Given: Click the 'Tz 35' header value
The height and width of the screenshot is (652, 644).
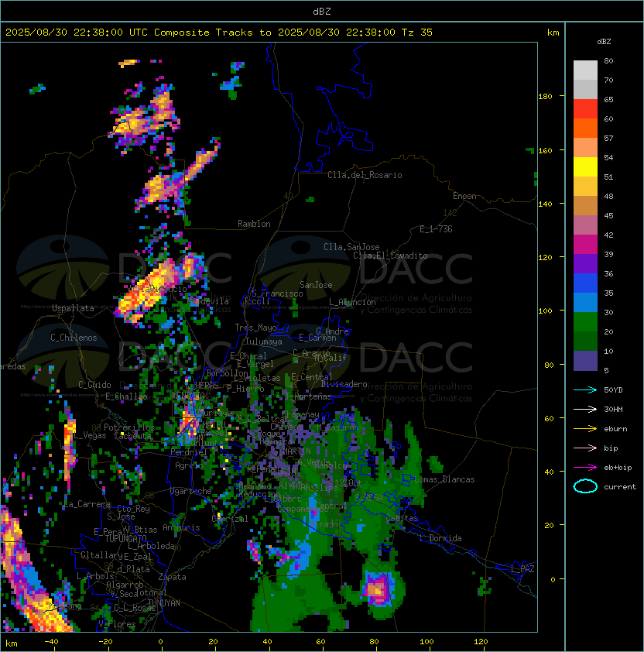Looking at the screenshot, I should [417, 33].
